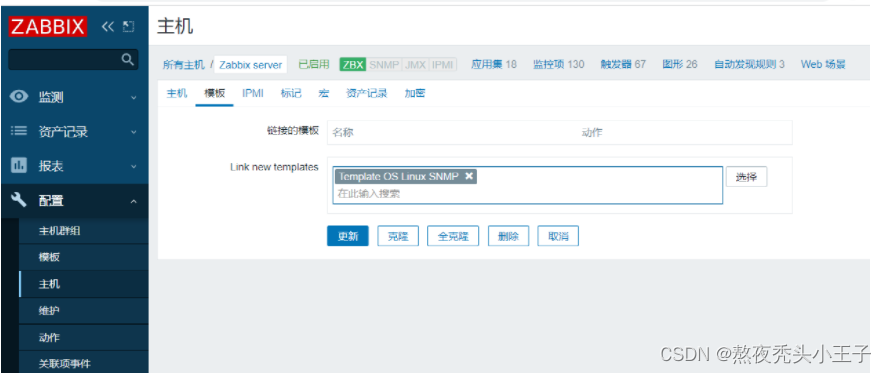Click the SNMP availability badge

pos(384,64)
